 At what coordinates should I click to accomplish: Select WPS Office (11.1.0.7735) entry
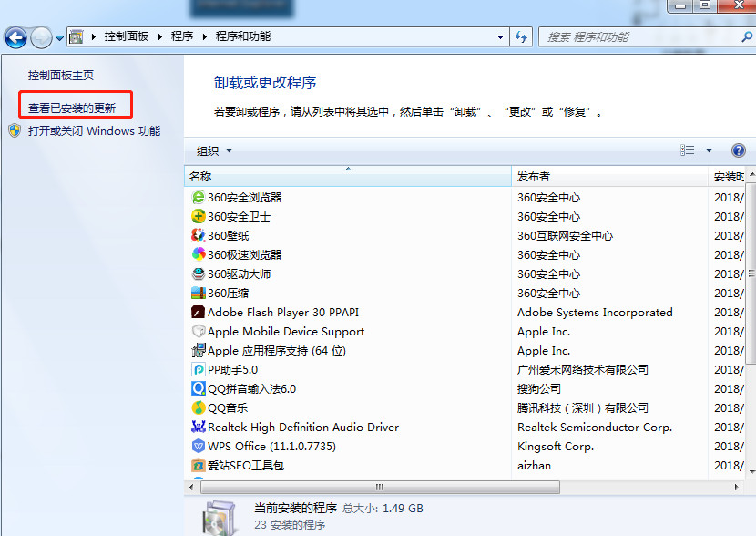coord(271,447)
